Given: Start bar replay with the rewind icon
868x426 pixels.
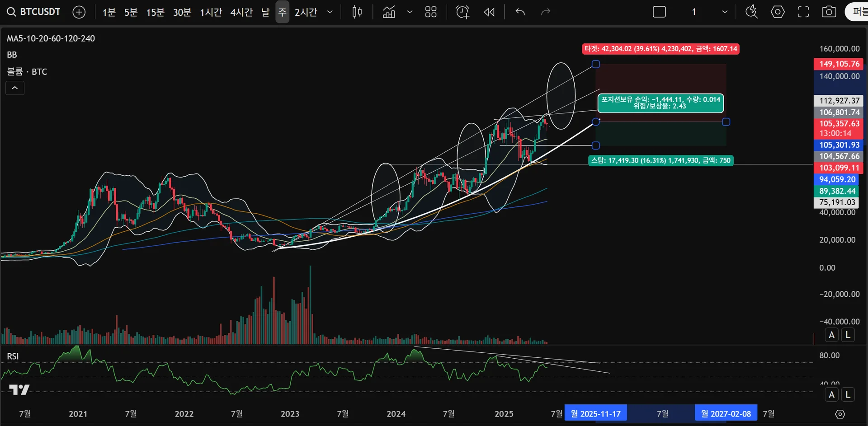Looking at the screenshot, I should (489, 12).
